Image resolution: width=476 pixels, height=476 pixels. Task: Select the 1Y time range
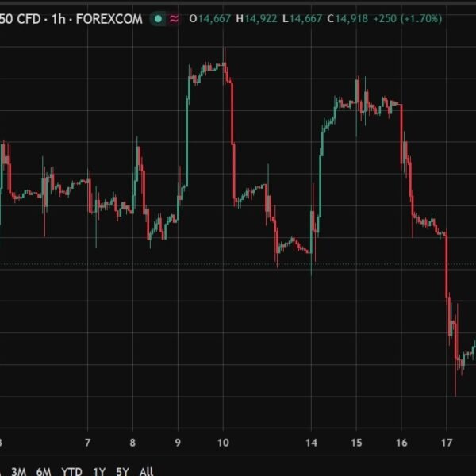tap(99, 471)
